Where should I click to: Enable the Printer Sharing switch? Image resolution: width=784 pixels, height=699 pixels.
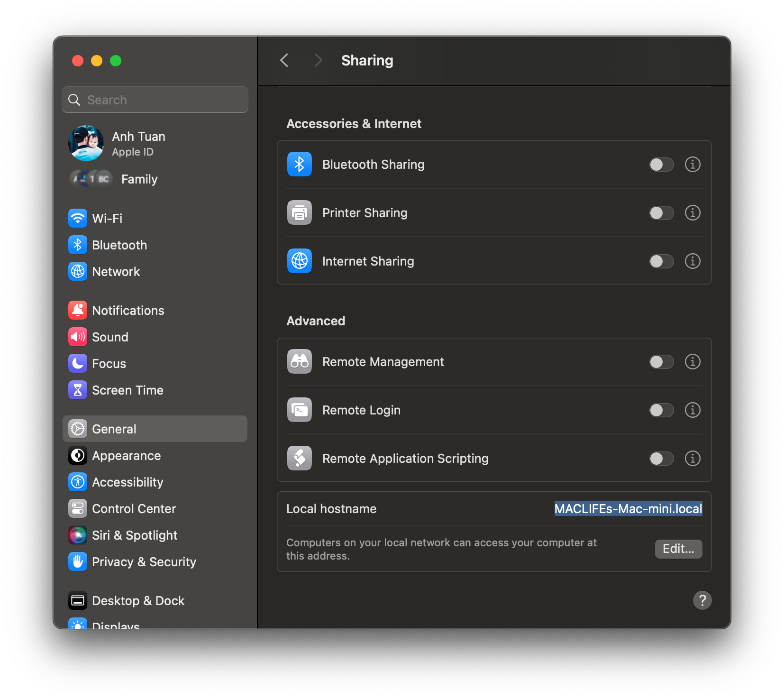661,213
